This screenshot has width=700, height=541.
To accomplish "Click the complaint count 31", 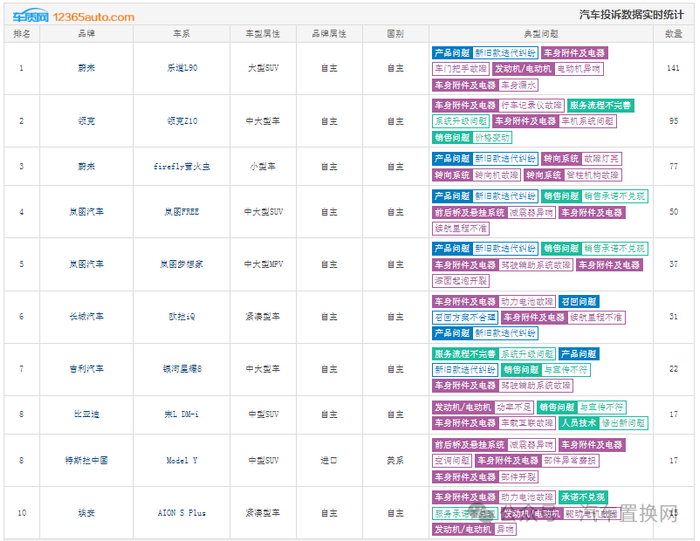I will [673, 316].
